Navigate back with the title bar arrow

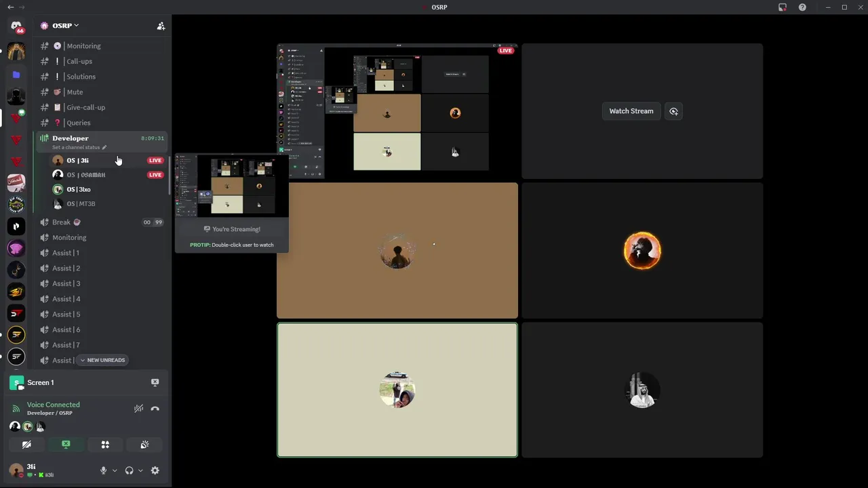[10, 7]
